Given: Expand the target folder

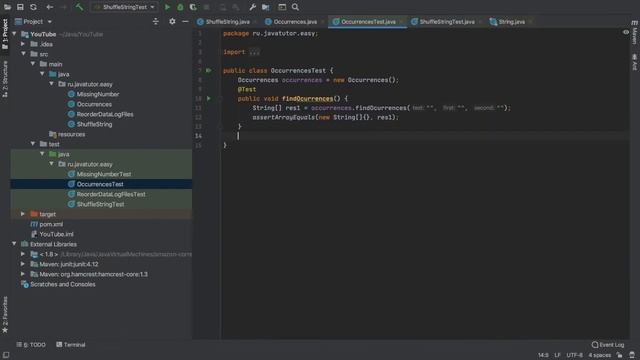Looking at the screenshot, I should [x=23, y=214].
